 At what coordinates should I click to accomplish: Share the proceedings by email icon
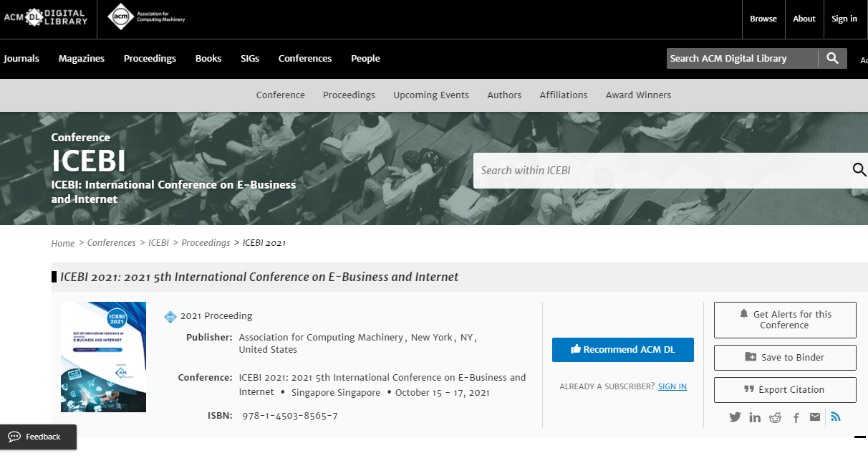coord(815,417)
